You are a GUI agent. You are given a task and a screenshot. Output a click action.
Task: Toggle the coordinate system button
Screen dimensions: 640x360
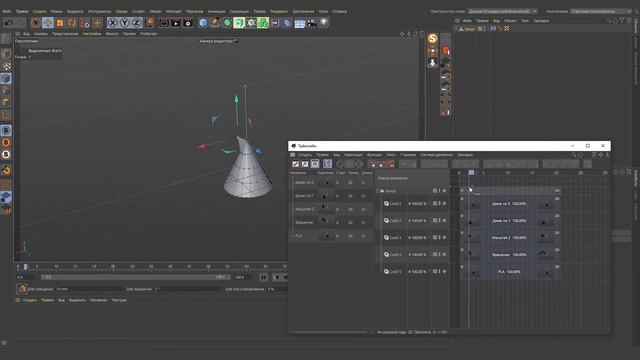coord(149,23)
